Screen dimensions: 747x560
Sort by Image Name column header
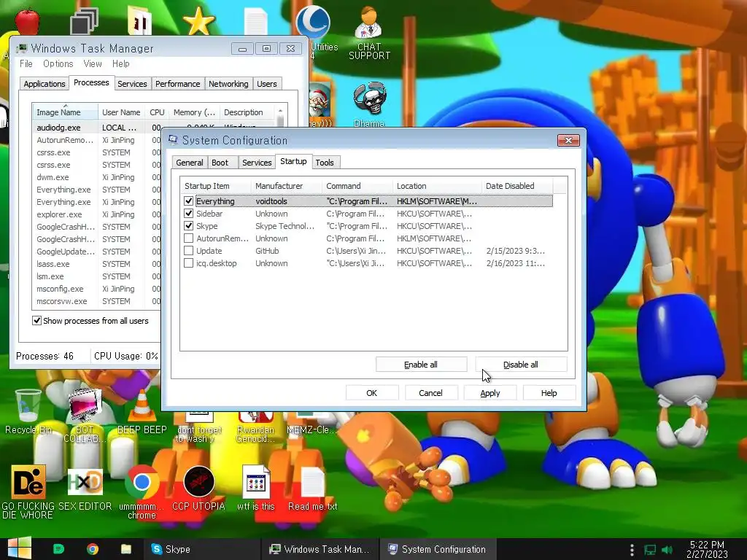[65, 112]
